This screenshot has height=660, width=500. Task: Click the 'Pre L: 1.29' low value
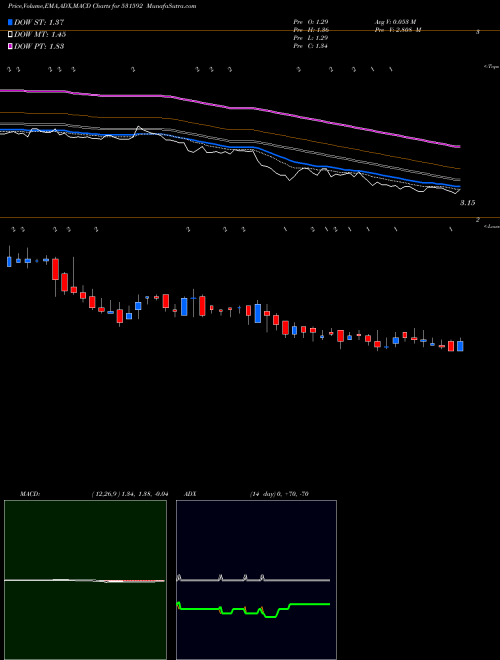311,38
